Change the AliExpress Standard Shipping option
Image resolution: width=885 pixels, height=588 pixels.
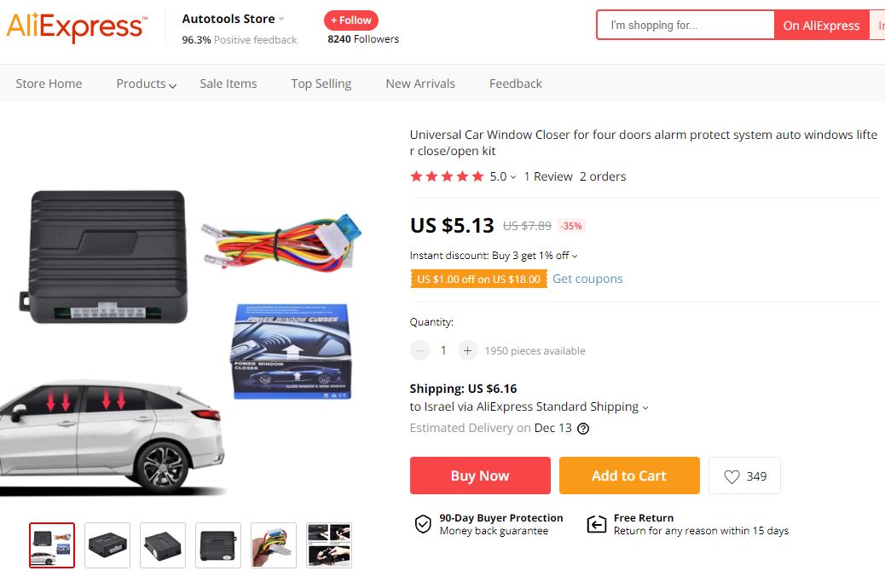[645, 407]
